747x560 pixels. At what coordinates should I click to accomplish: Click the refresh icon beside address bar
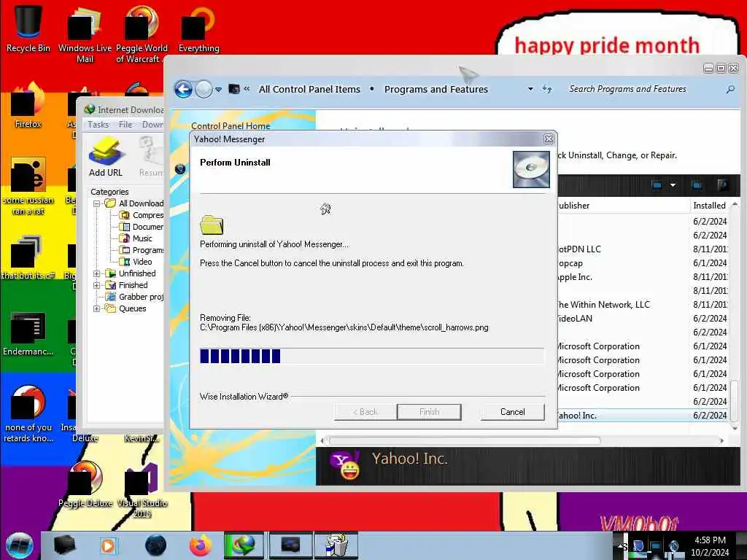(547, 89)
